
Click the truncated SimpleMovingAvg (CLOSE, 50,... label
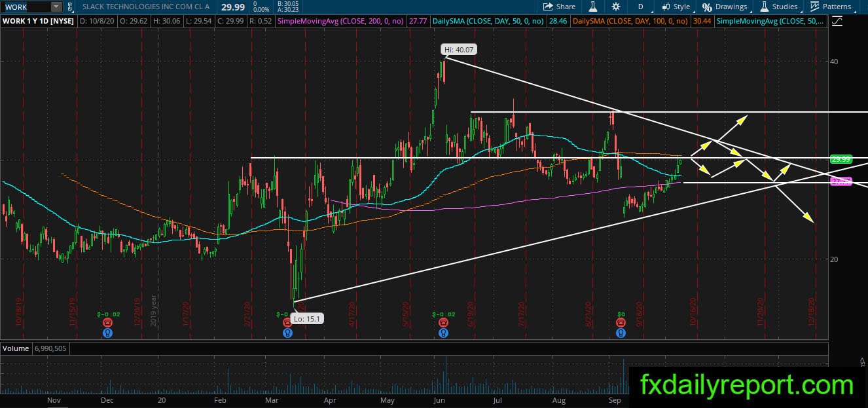770,22
